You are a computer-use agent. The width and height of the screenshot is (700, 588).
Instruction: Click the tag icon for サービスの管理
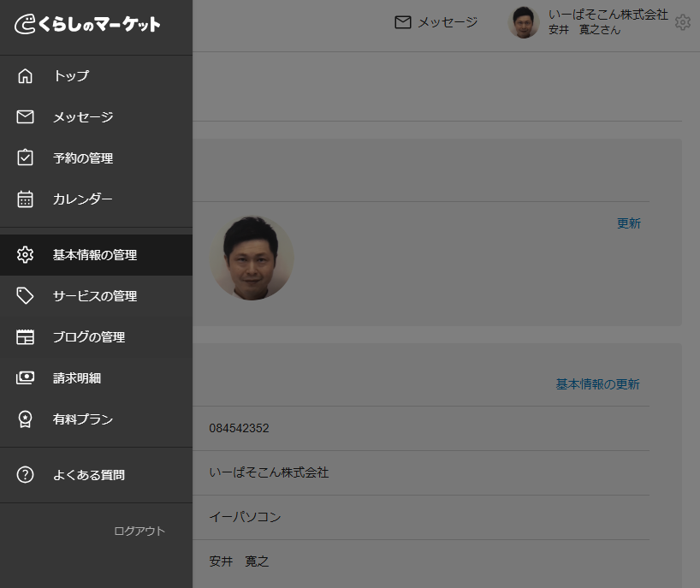(26, 296)
